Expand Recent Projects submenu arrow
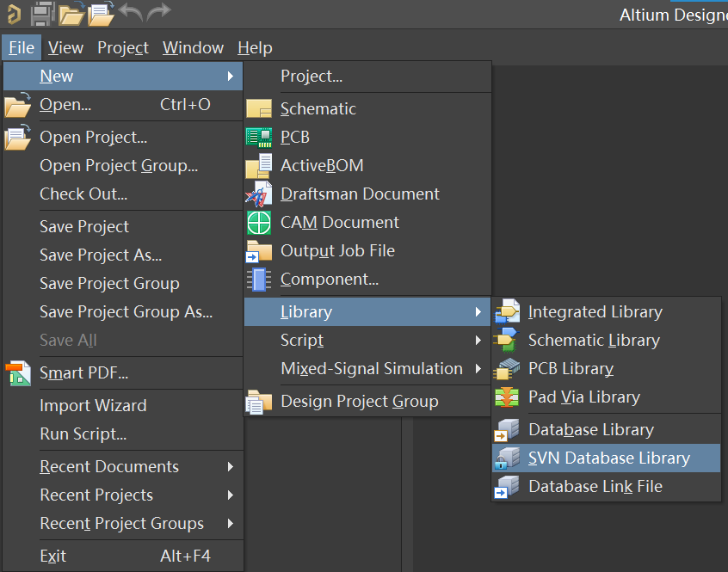Image resolution: width=728 pixels, height=572 pixels. pos(231,495)
